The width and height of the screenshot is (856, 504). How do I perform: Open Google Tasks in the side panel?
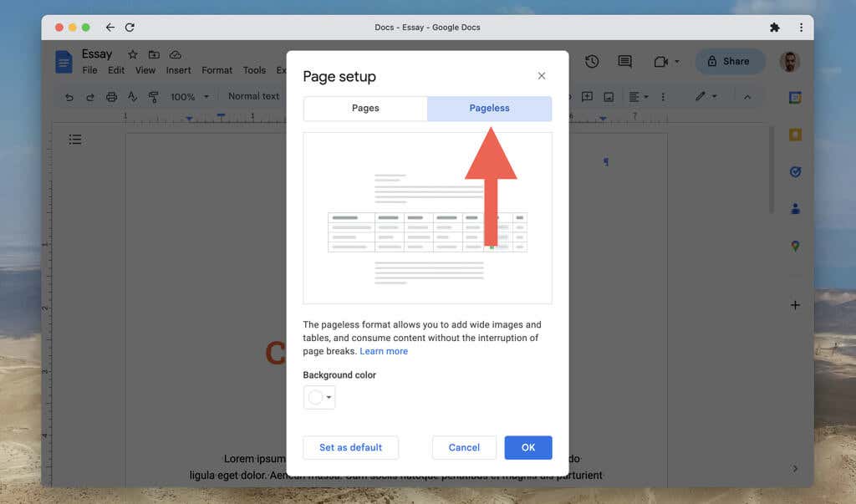(x=795, y=172)
